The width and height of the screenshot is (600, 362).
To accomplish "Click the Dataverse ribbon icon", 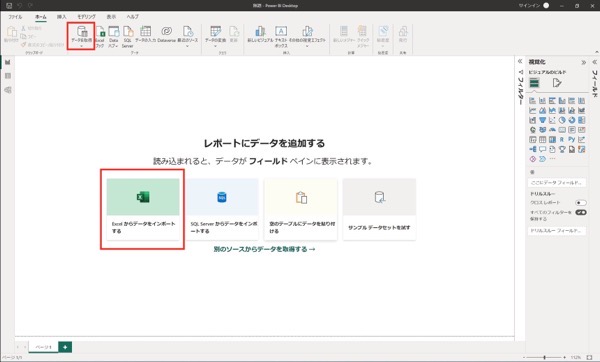I will click(x=166, y=34).
